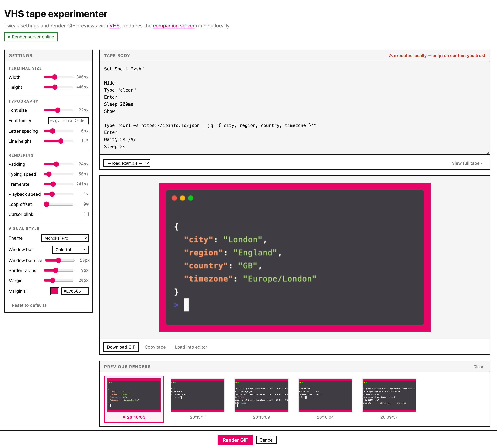Click inside the Tape body text area

click(295, 108)
